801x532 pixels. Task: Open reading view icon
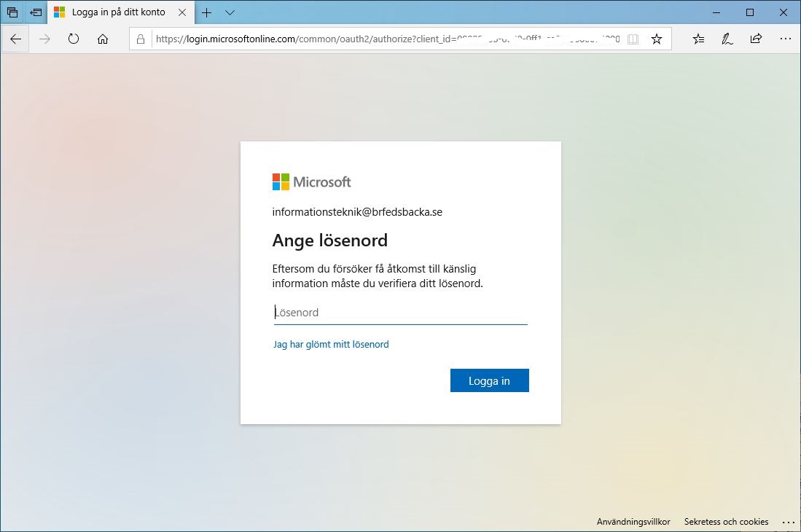(633, 39)
